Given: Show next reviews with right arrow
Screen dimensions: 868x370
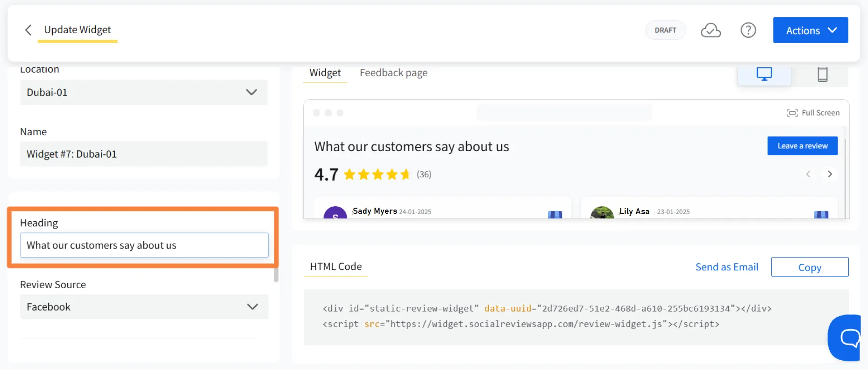Looking at the screenshot, I should [x=830, y=174].
